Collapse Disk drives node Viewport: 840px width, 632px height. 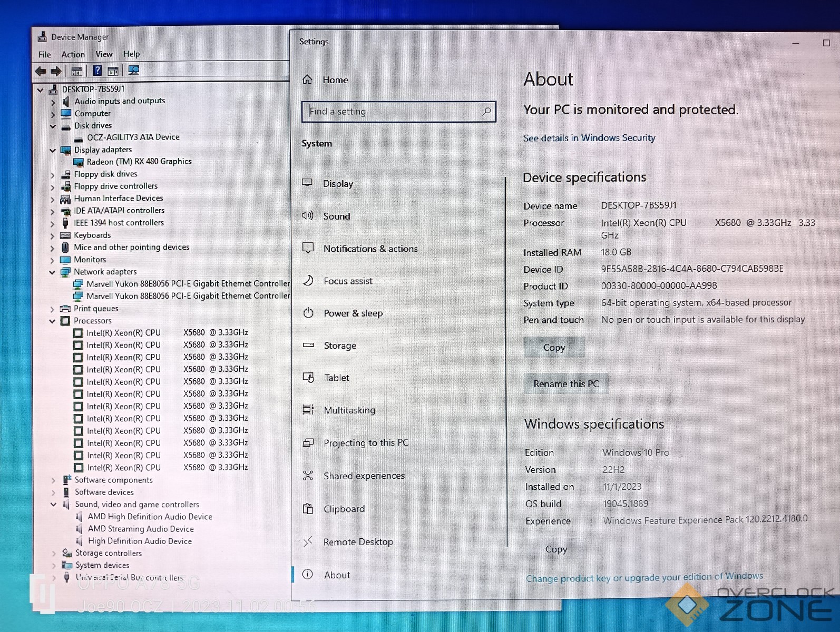[53, 126]
